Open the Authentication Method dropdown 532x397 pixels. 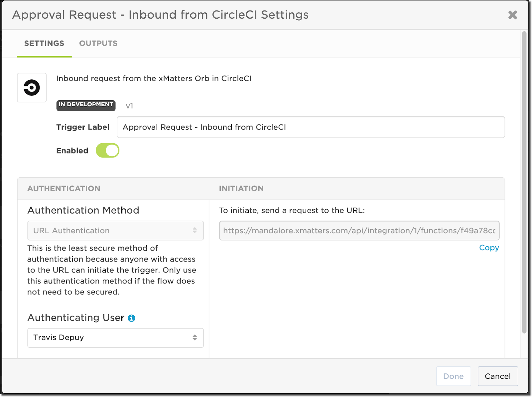coord(115,231)
